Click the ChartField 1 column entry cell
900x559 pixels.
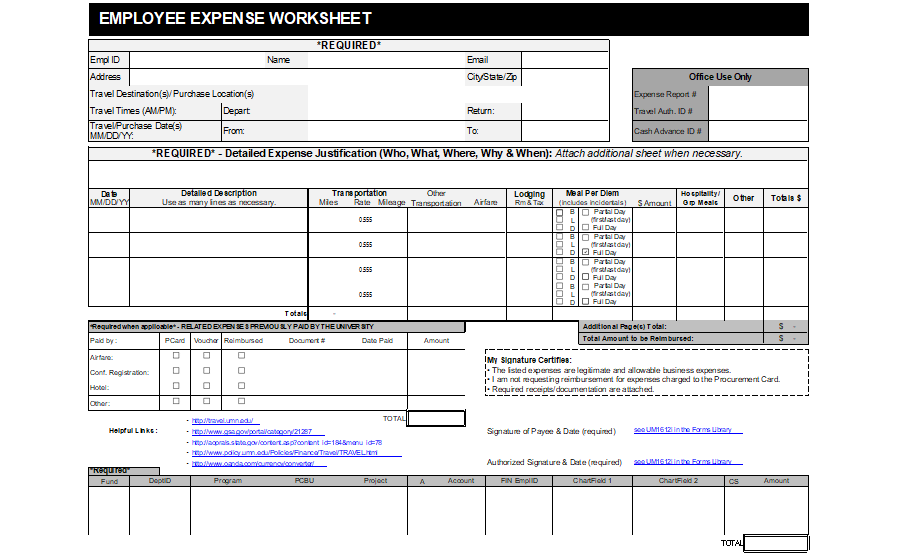click(592, 511)
